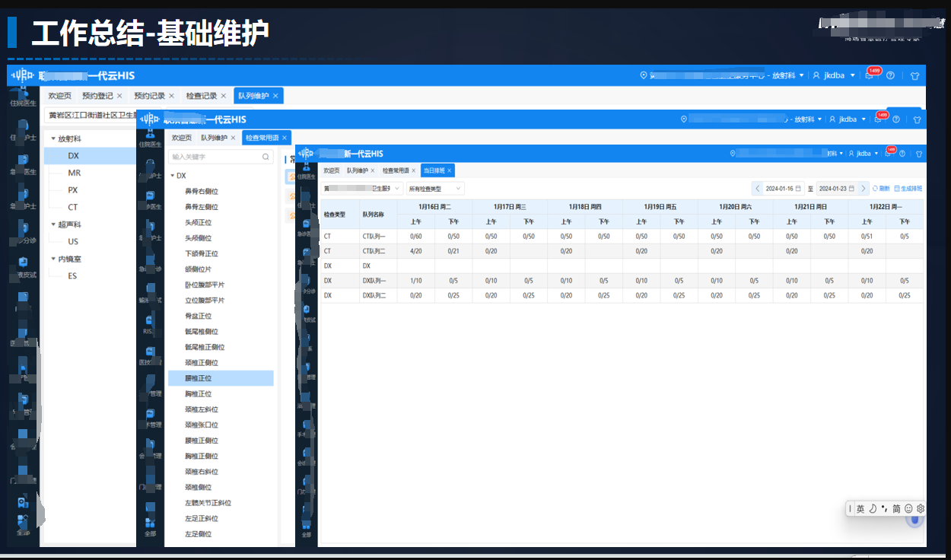Open the IME settings gear icon
Image resolution: width=951 pixels, height=560 pixels.
[921, 508]
